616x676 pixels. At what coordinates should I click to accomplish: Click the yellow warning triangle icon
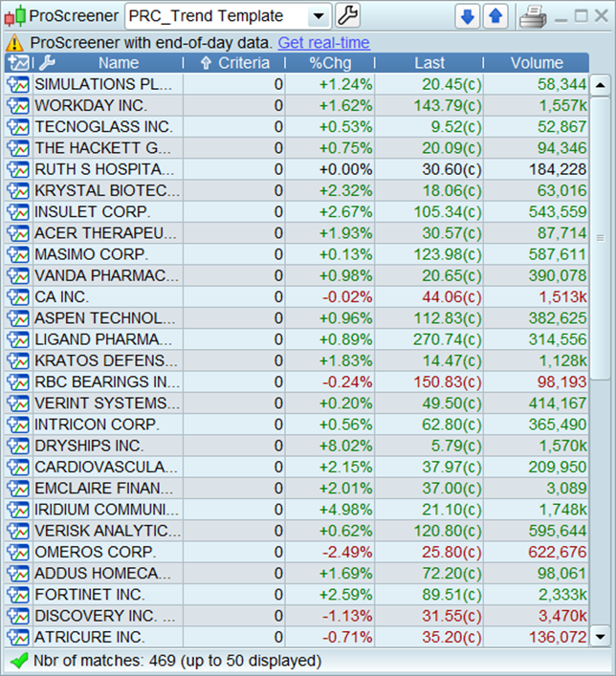[x=14, y=43]
